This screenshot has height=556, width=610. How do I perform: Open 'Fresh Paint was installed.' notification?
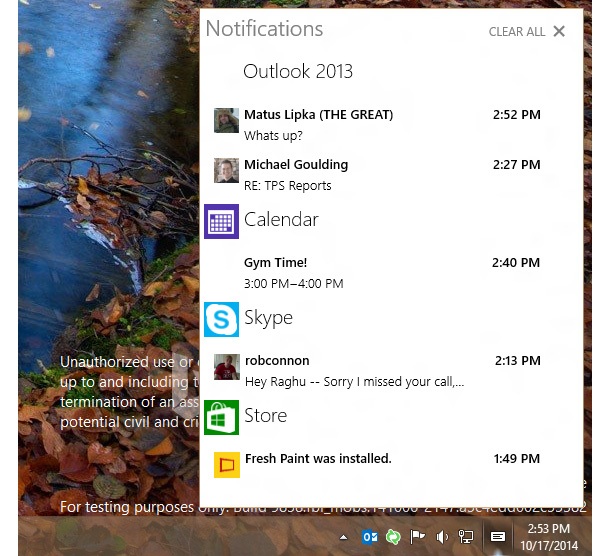[377, 465]
